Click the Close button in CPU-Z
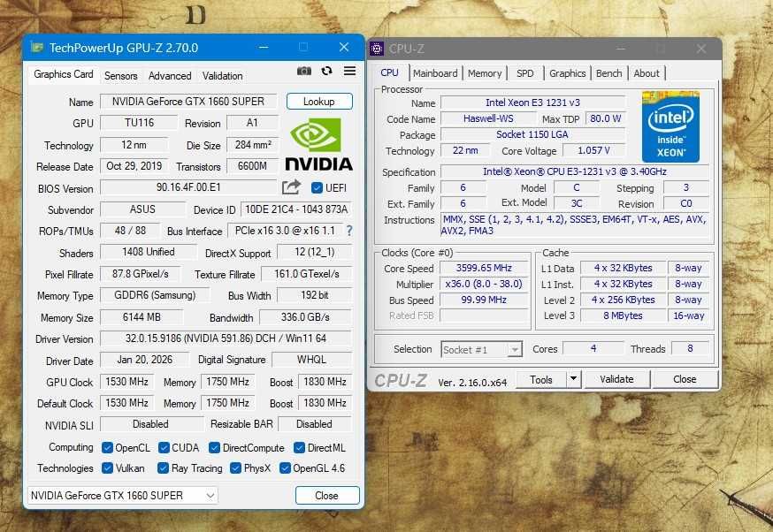 pyautogui.click(x=685, y=379)
